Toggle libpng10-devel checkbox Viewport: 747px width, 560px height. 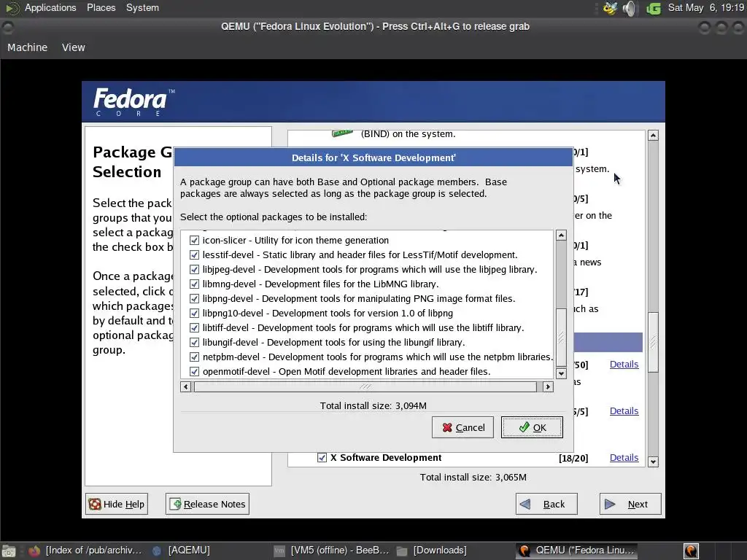pyautogui.click(x=194, y=313)
